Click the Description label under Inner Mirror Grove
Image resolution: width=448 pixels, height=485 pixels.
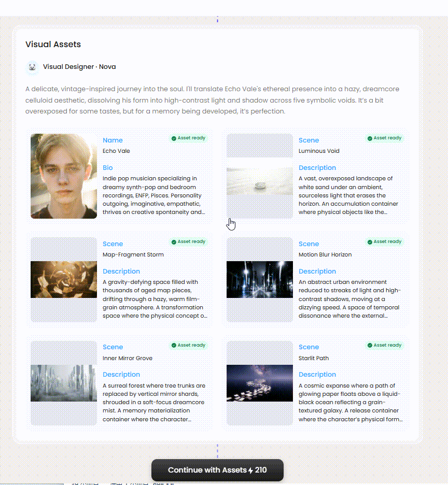click(121, 375)
